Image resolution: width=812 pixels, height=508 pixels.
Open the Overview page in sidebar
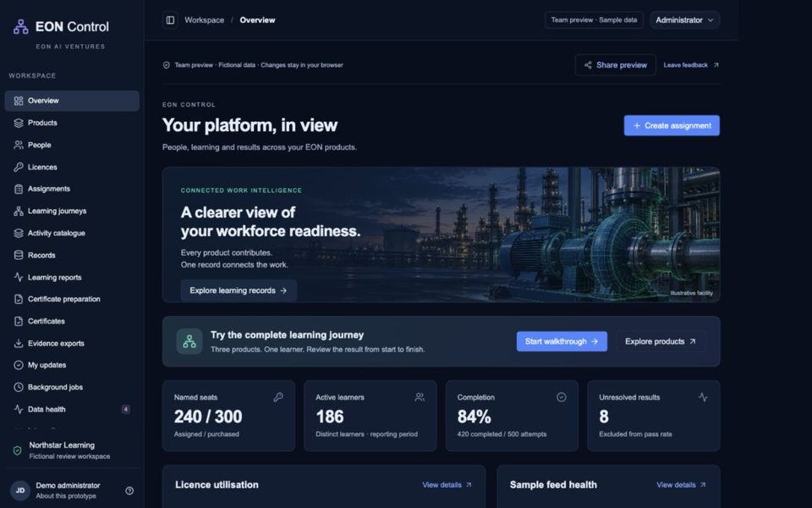[x=72, y=101]
